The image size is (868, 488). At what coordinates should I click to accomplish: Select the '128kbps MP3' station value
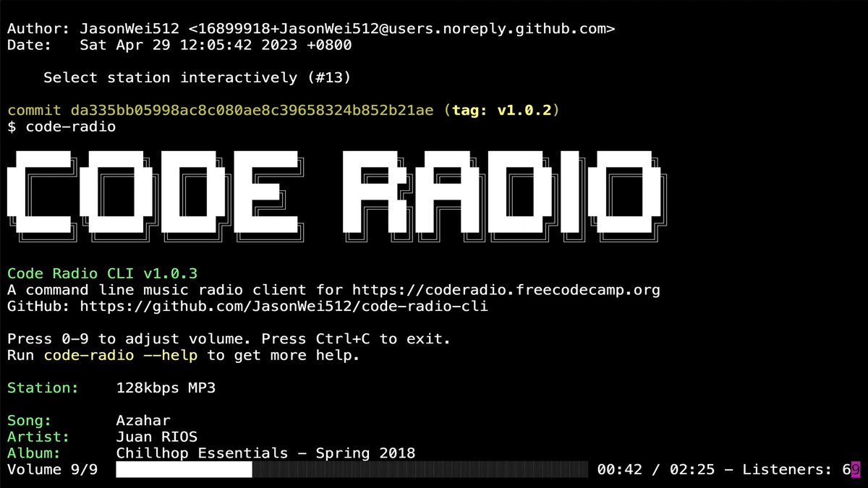pos(166,388)
